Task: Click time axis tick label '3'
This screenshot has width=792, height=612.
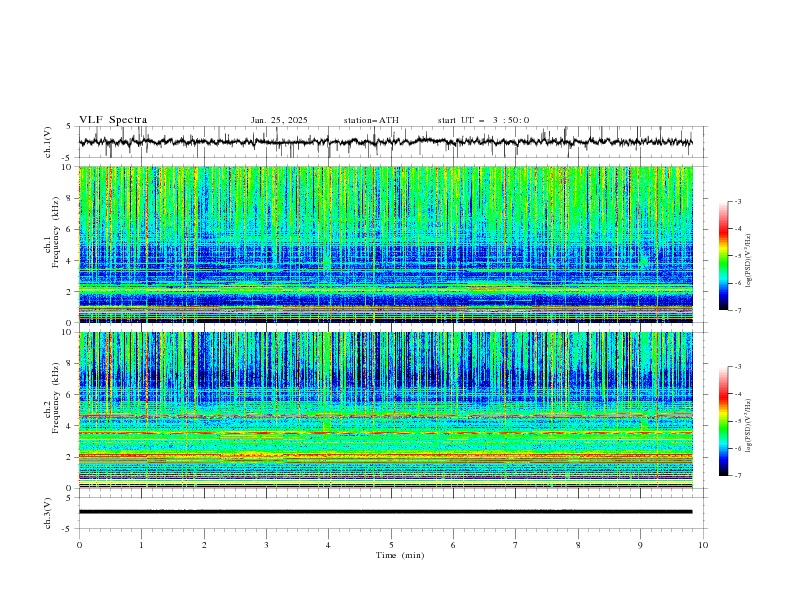Action: click(266, 545)
